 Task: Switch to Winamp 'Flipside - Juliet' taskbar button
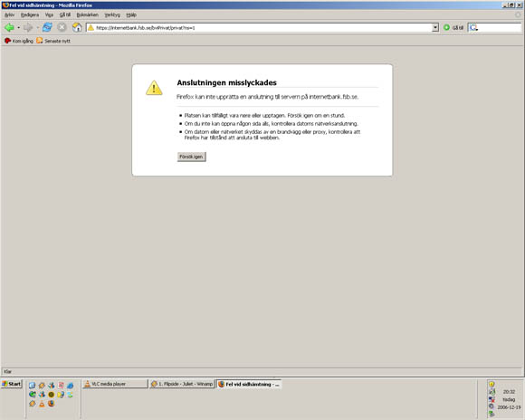tap(182, 384)
